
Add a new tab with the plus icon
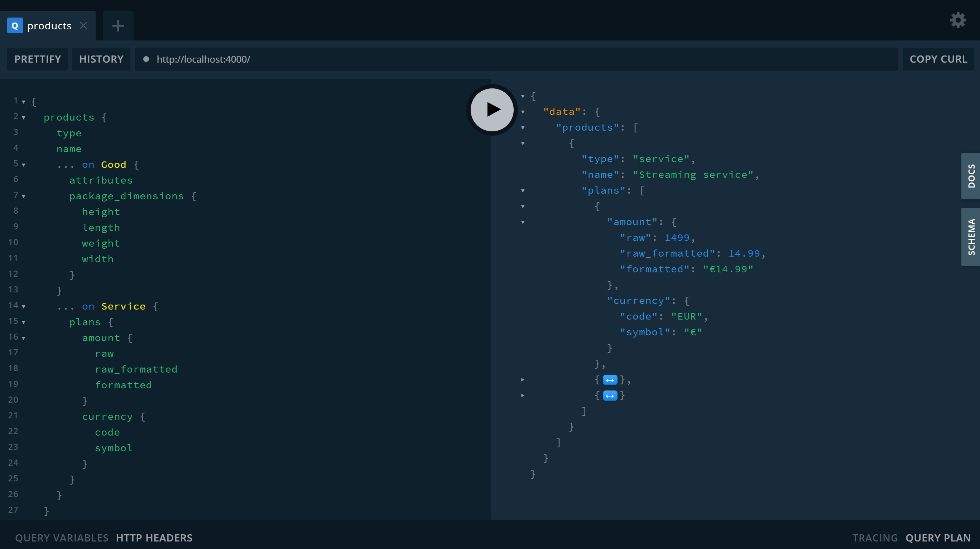118,26
